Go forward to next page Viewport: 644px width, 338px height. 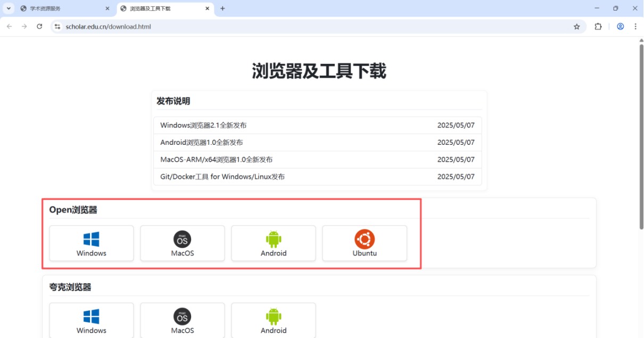[24, 27]
